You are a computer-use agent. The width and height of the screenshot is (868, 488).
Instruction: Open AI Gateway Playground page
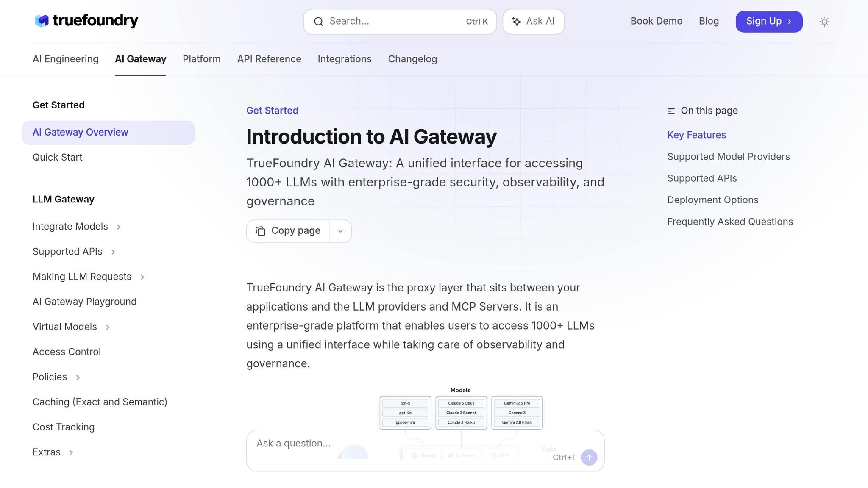tap(84, 302)
